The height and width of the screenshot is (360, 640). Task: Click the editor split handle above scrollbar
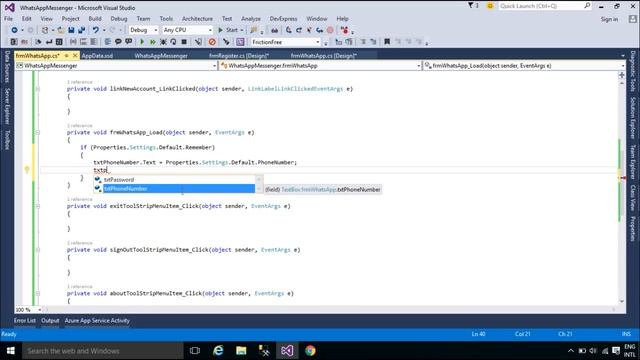(622, 75)
